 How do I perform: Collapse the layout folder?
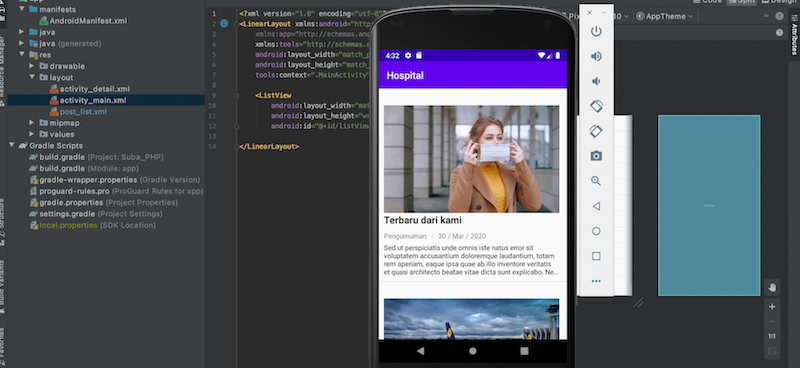coord(32,77)
